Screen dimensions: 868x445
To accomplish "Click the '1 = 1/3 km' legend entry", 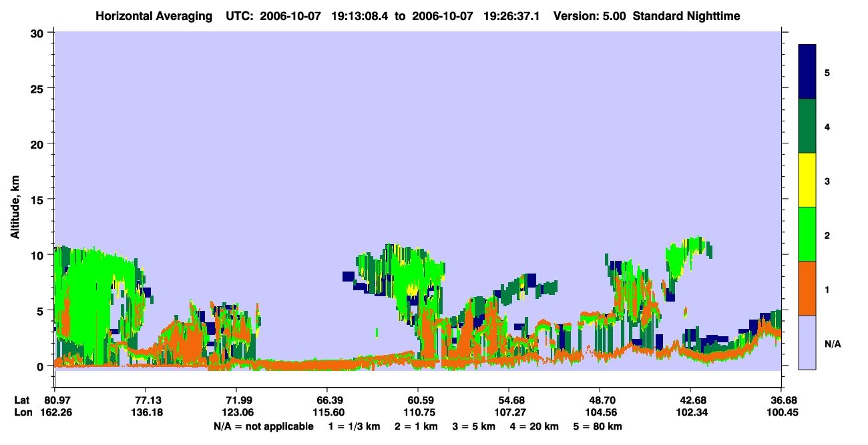I will pyautogui.click(x=355, y=426).
